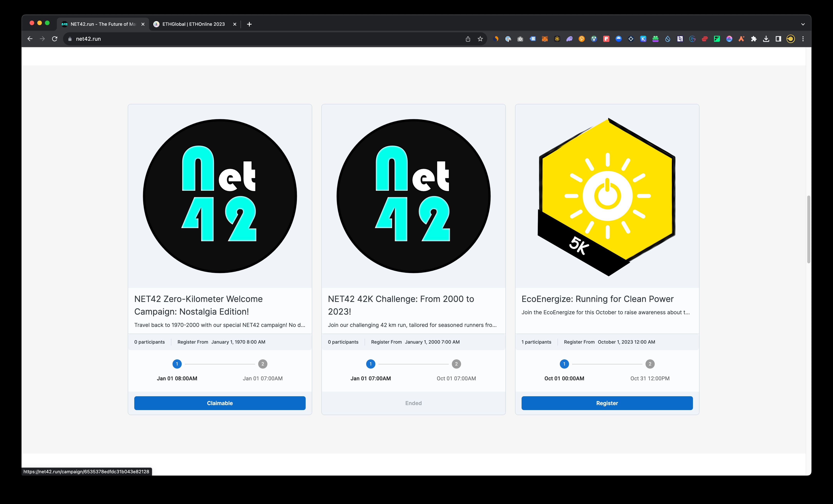Open the yellow cube BNB wallet extension
This screenshot has height=504, width=833.
pos(557,39)
